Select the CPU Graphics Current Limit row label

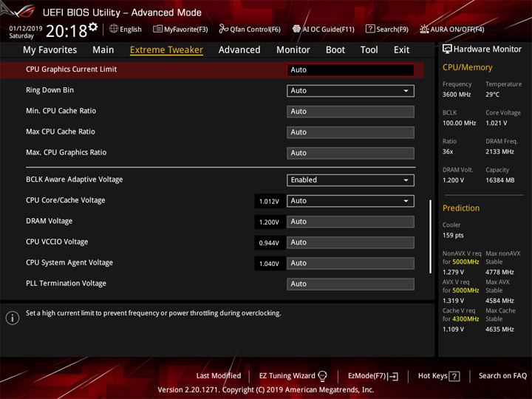[x=71, y=69]
